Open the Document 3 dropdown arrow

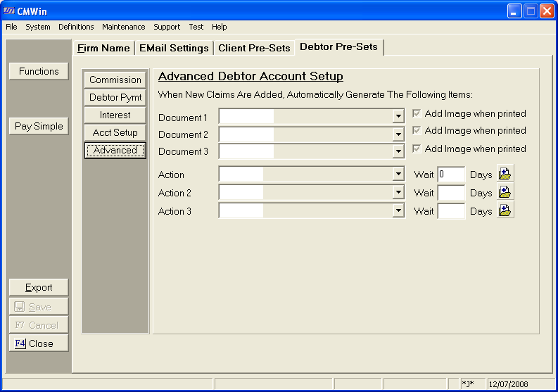[399, 151]
